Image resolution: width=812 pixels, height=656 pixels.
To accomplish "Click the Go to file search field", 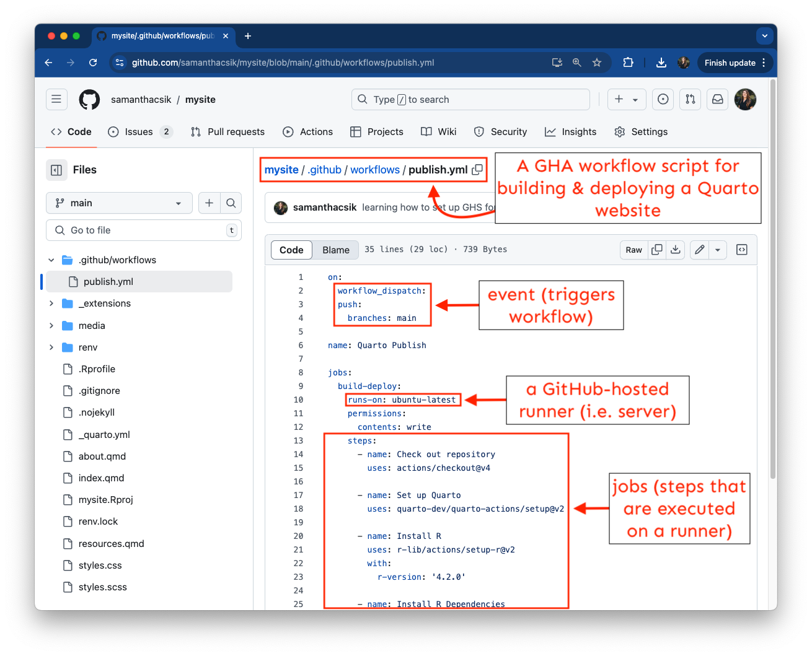I will coord(144,230).
